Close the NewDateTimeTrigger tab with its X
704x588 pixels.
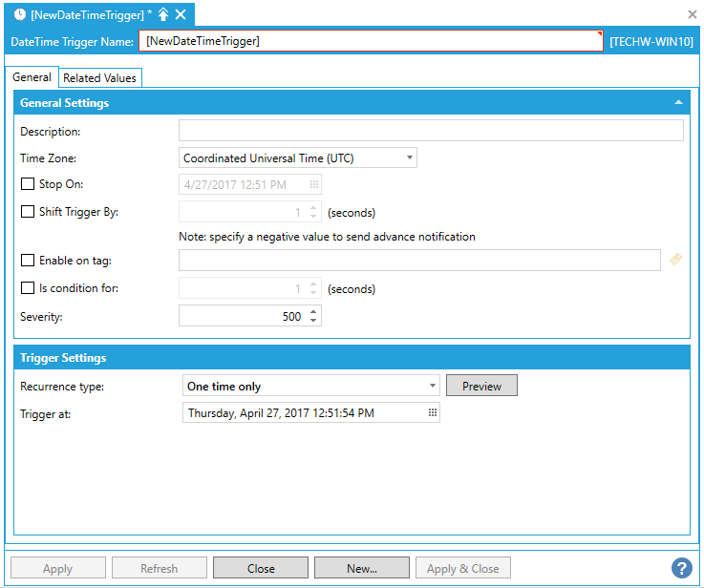pos(181,14)
